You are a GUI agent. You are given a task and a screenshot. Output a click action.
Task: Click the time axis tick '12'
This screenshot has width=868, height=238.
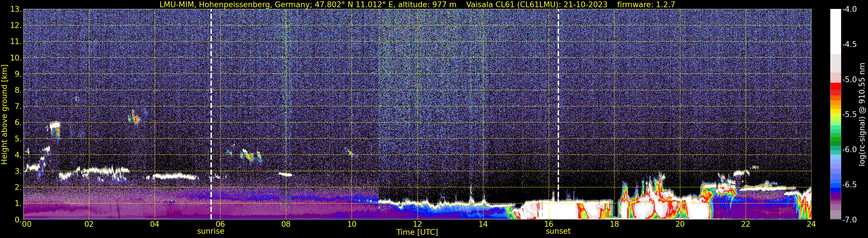(417, 224)
